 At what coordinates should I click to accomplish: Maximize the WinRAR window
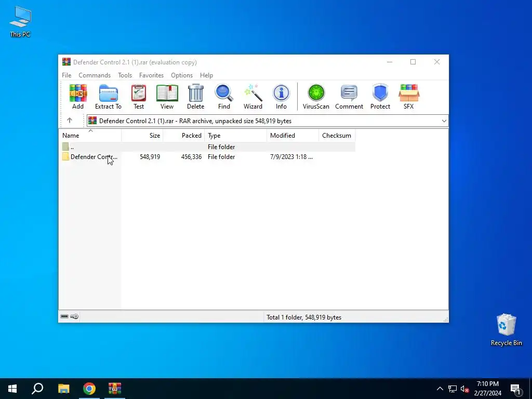(413, 62)
